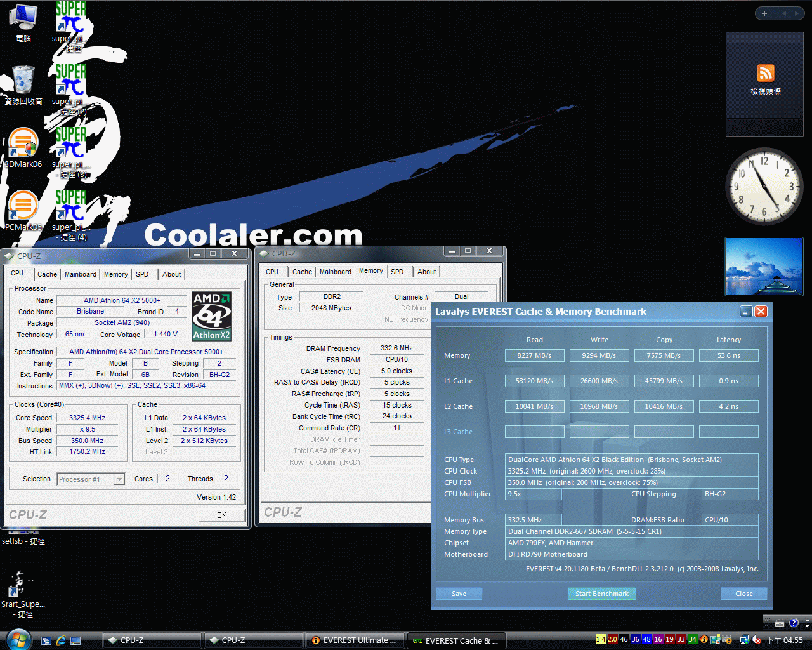Click the green 34 tray sensor icon
The height and width of the screenshot is (650, 812).
click(x=692, y=639)
